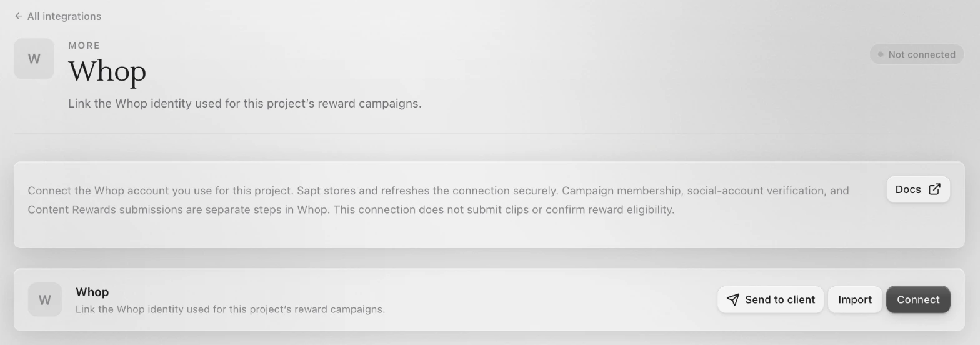
Task: Click the large W logo in header
Action: click(x=34, y=59)
